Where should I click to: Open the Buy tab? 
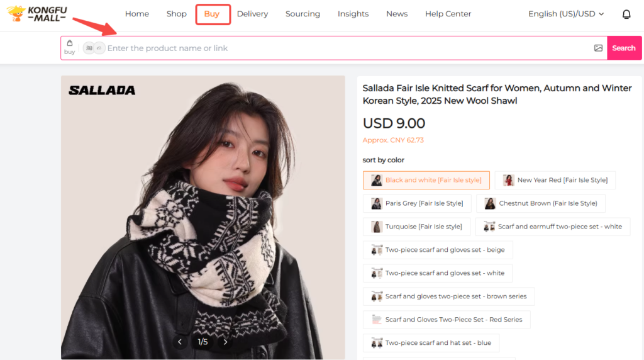pos(212,14)
